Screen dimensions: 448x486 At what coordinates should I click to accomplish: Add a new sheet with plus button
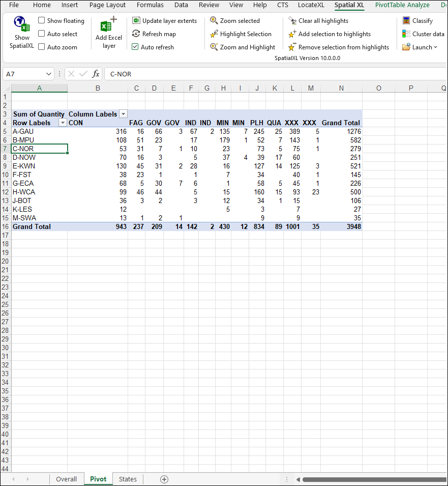[164, 479]
